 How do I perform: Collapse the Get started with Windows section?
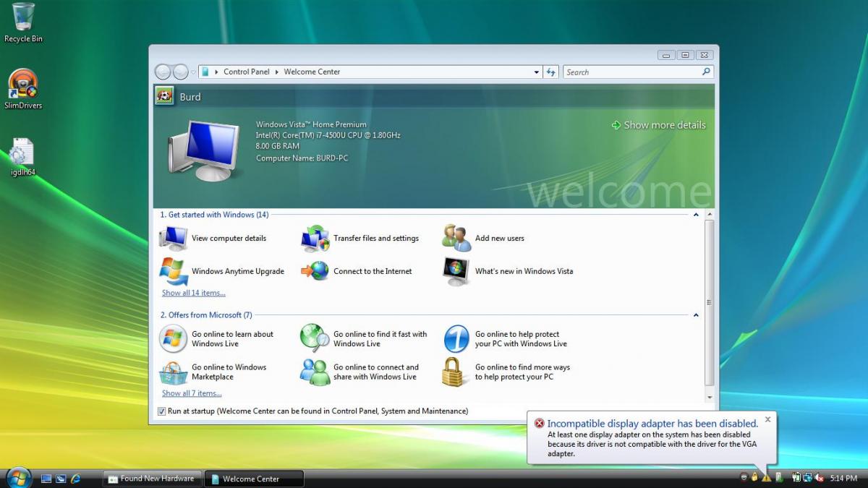[x=696, y=215]
